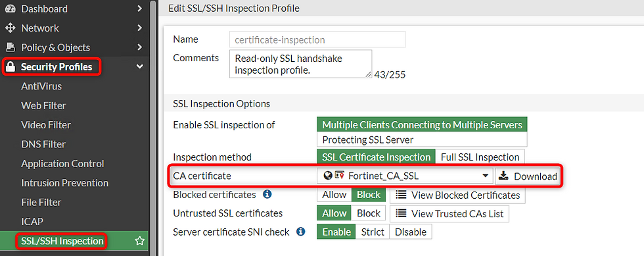This screenshot has width=644, height=256.
Task: Click the SSL Inspection Options heading
Action: [x=222, y=104]
